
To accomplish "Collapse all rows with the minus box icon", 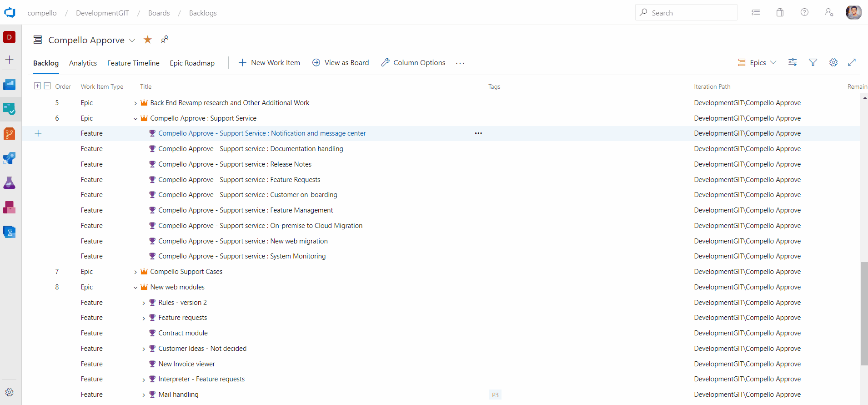I will tap(47, 86).
